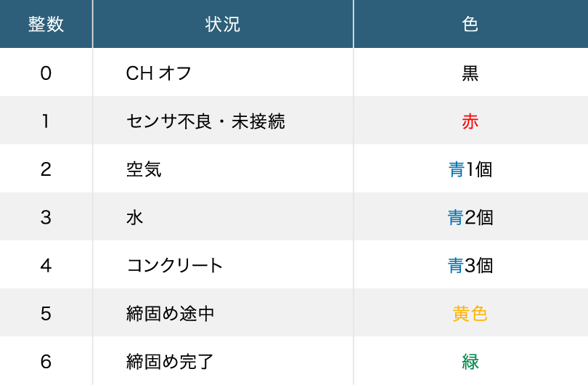Click the green 緑 color label
This screenshot has width=588, height=385.
tap(470, 362)
